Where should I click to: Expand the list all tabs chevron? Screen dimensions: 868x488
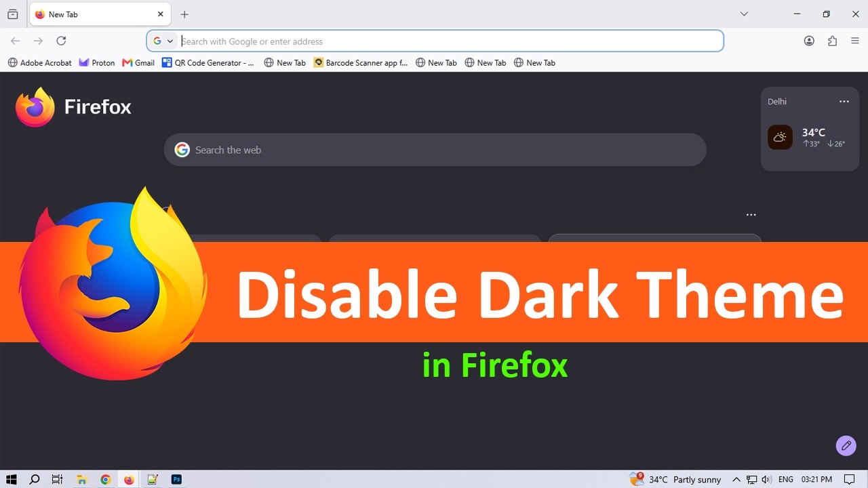(x=744, y=14)
